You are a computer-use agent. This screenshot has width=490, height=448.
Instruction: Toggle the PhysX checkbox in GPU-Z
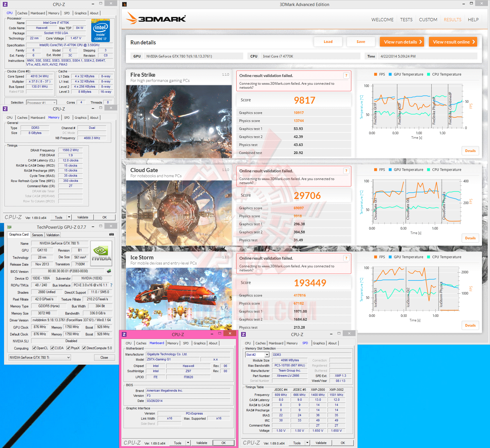(x=68, y=348)
